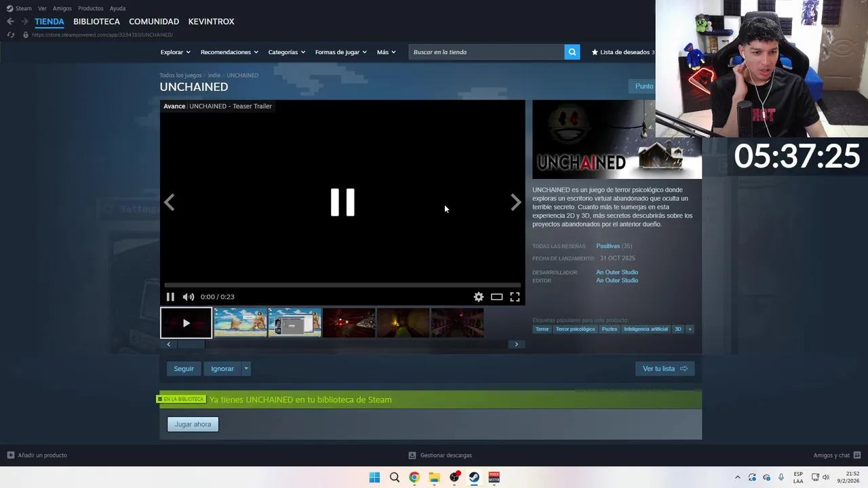Open Amigos y chat panel
Image resolution: width=868 pixels, height=488 pixels.
[x=837, y=455]
